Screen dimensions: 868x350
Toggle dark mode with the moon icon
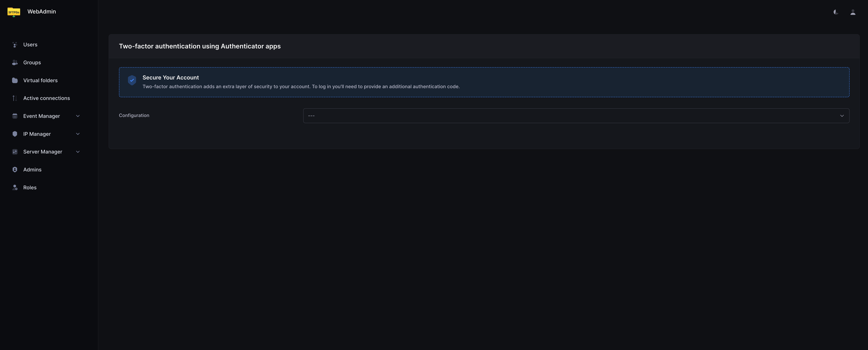coord(836,12)
